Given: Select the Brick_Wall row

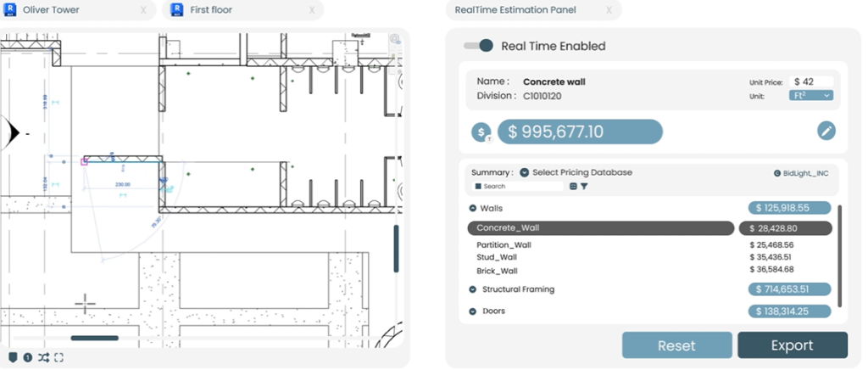Looking at the screenshot, I should click(x=497, y=271).
